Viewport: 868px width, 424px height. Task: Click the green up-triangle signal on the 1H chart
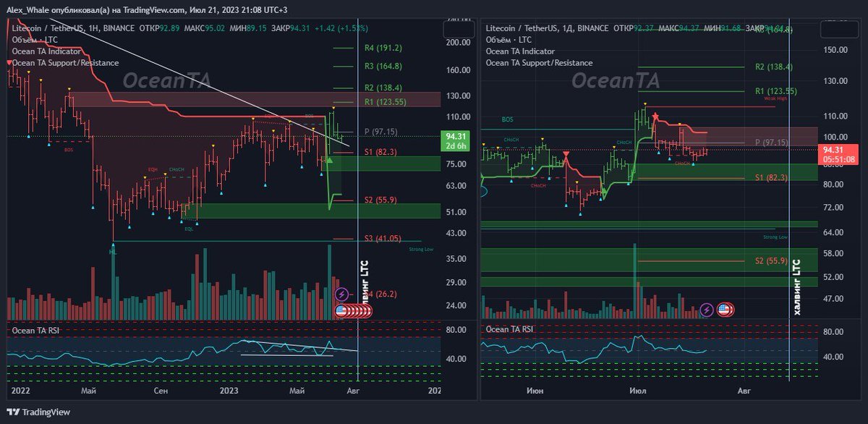tap(330, 159)
